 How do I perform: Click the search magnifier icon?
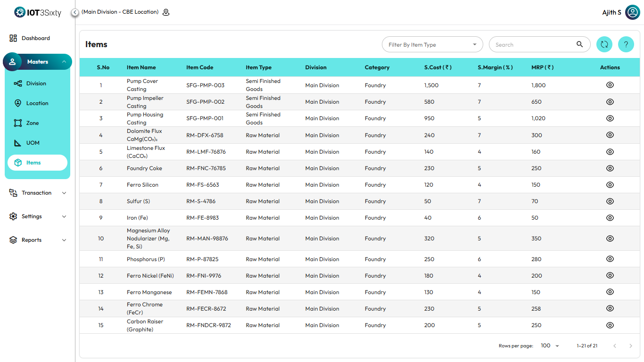[579, 45]
